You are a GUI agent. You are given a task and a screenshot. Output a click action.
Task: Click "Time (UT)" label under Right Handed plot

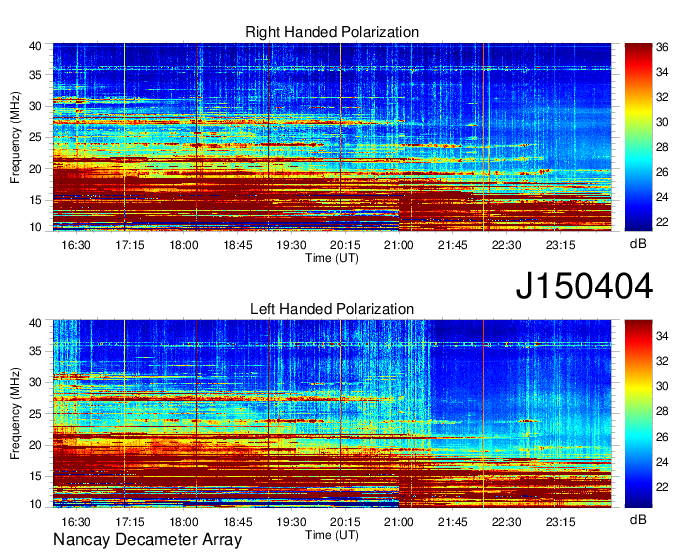coord(332,258)
